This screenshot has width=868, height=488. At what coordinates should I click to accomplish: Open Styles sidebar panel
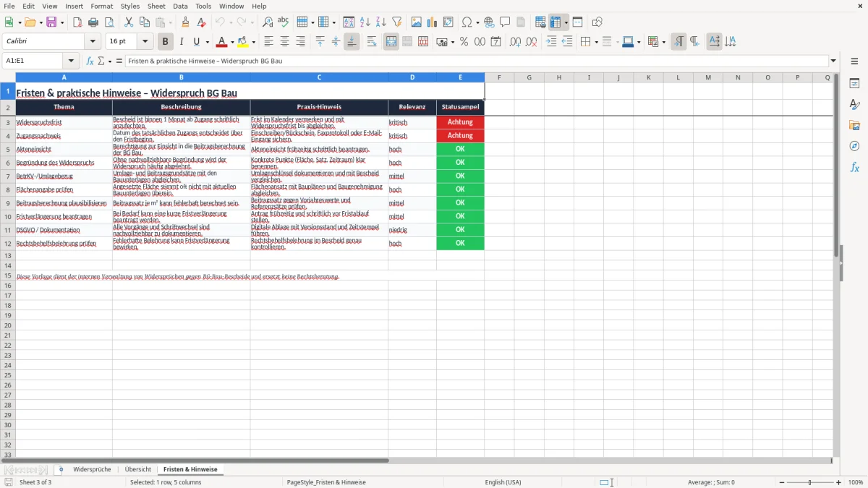(854, 104)
